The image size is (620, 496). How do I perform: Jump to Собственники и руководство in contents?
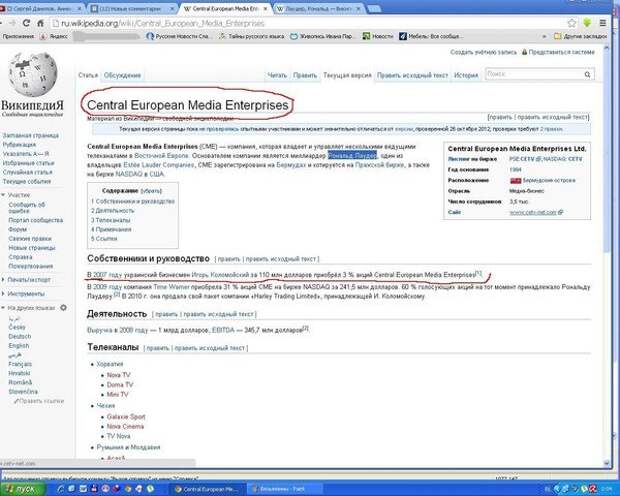pyautogui.click(x=133, y=201)
